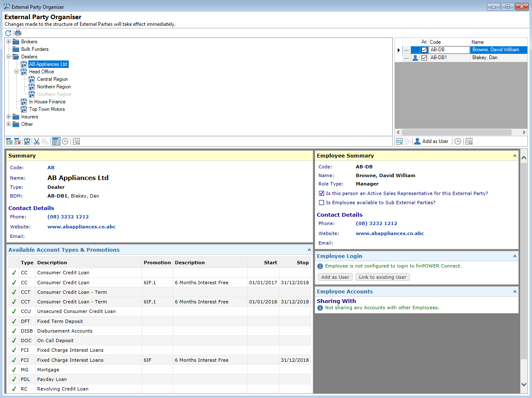Image resolution: width=532 pixels, height=398 pixels.
Task: Toggle the locked structure icon below the tree
Action: click(x=56, y=142)
